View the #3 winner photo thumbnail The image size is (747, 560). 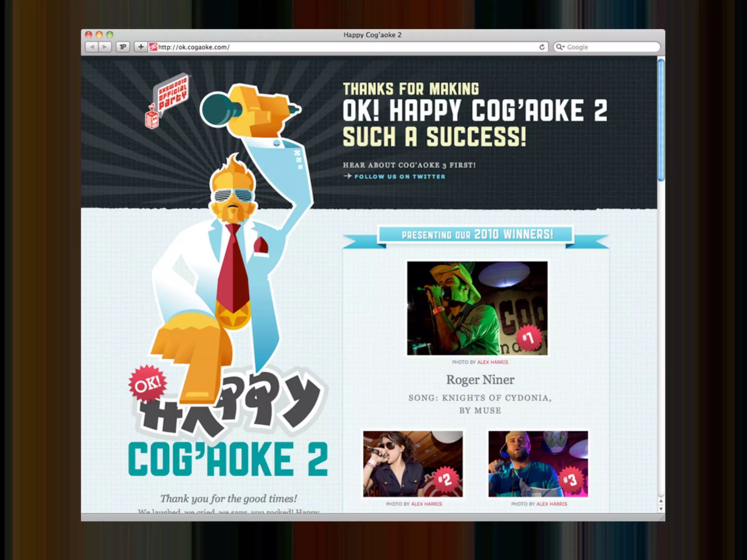tap(538, 464)
